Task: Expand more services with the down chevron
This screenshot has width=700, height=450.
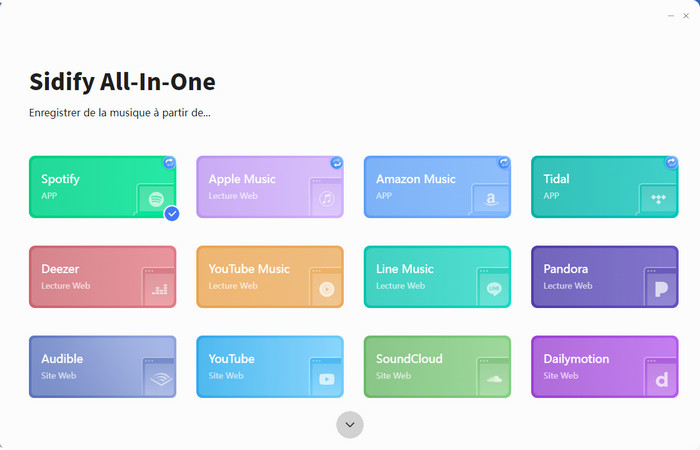Action: coord(350,425)
